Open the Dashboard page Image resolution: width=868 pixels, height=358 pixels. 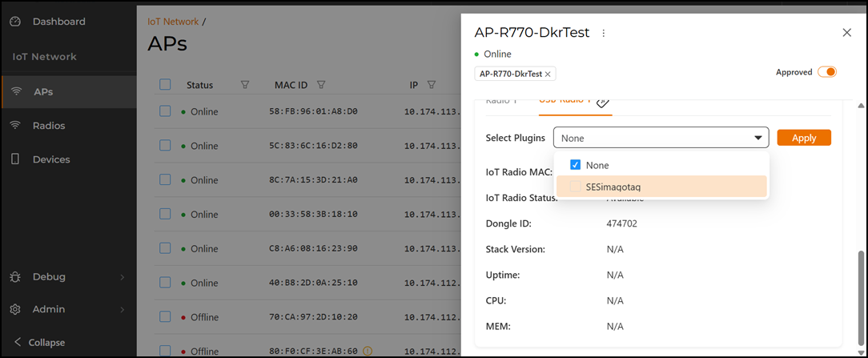(58, 22)
